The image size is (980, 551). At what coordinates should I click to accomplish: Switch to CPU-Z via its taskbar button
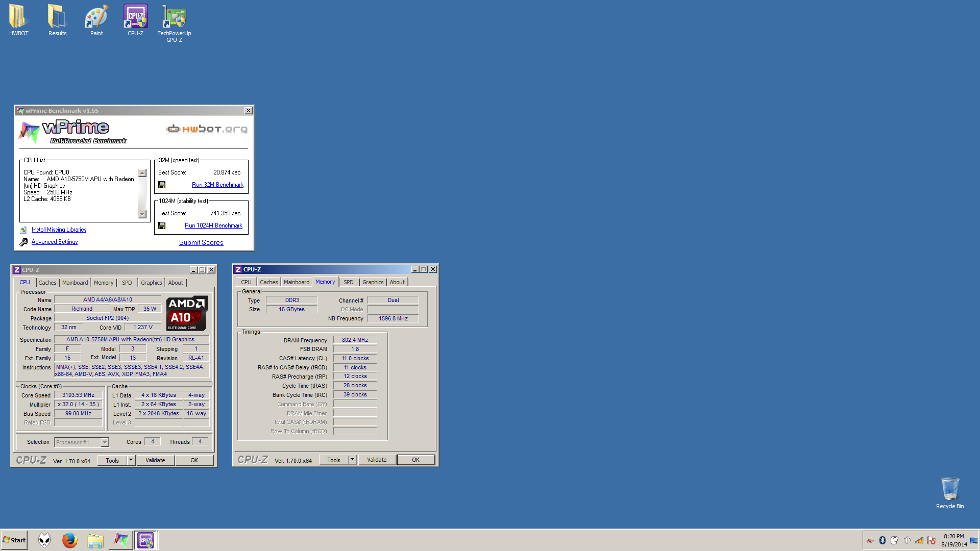(145, 540)
